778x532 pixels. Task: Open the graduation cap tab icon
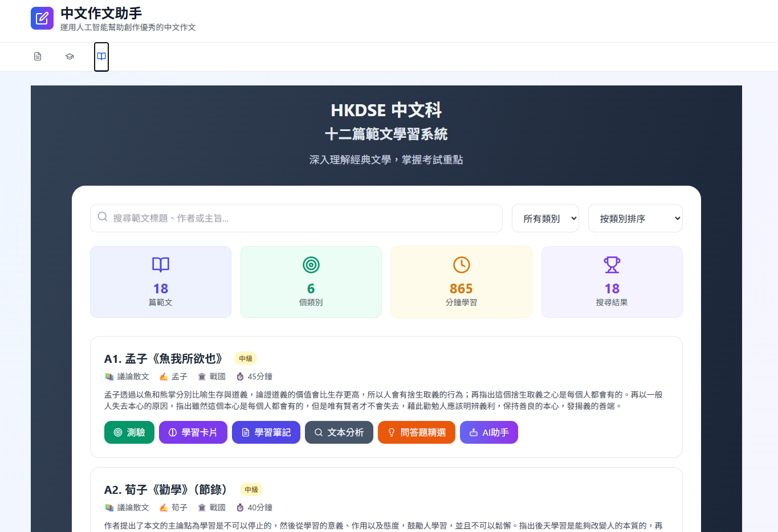click(x=70, y=56)
